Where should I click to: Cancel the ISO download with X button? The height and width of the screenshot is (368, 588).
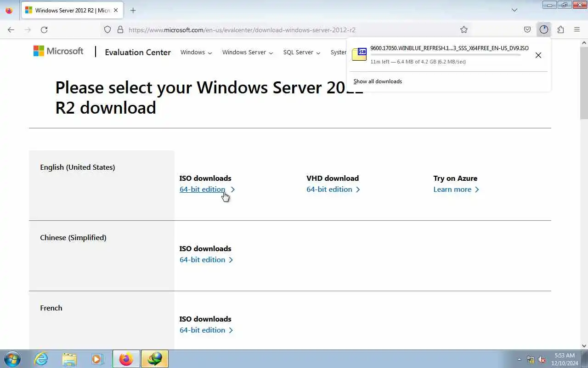[x=538, y=55]
